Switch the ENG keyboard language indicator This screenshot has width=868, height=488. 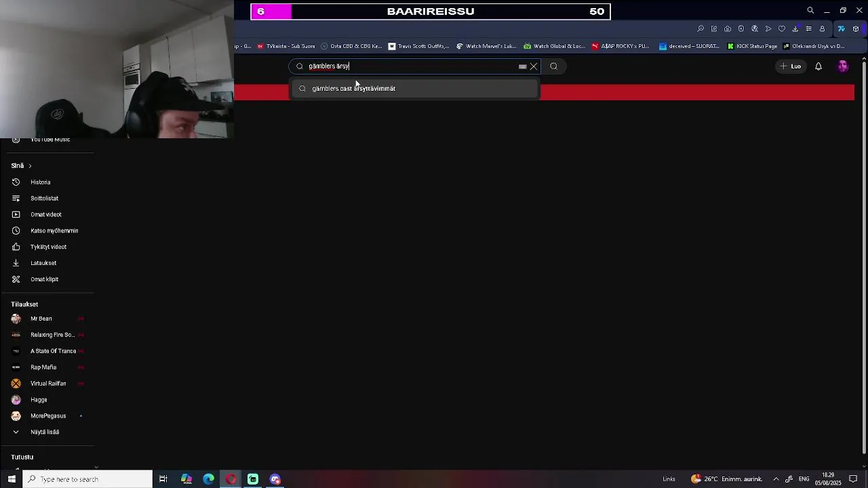coord(804,479)
